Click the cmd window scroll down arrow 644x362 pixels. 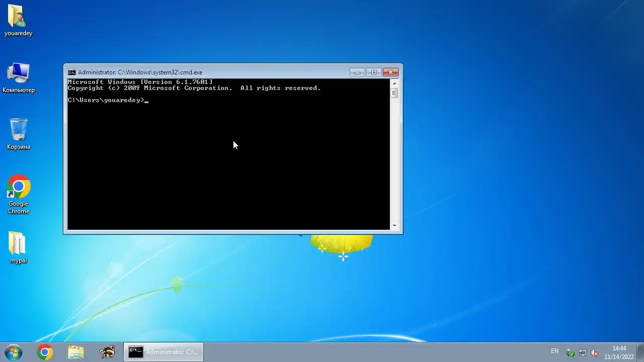[x=394, y=226]
